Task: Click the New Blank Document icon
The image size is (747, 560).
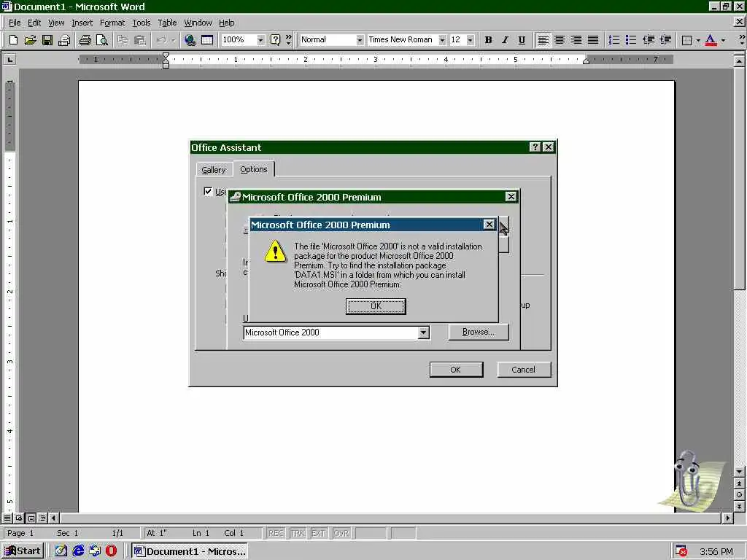Action: tap(13, 40)
